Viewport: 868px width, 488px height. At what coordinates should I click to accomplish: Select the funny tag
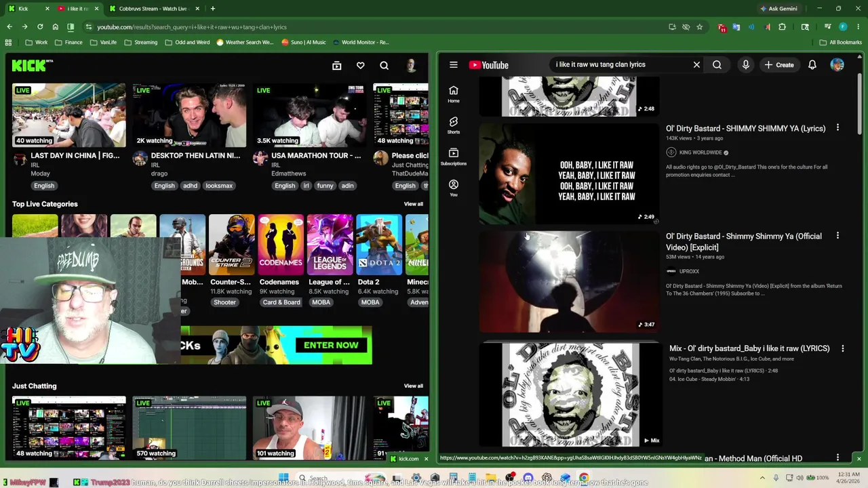pos(325,186)
